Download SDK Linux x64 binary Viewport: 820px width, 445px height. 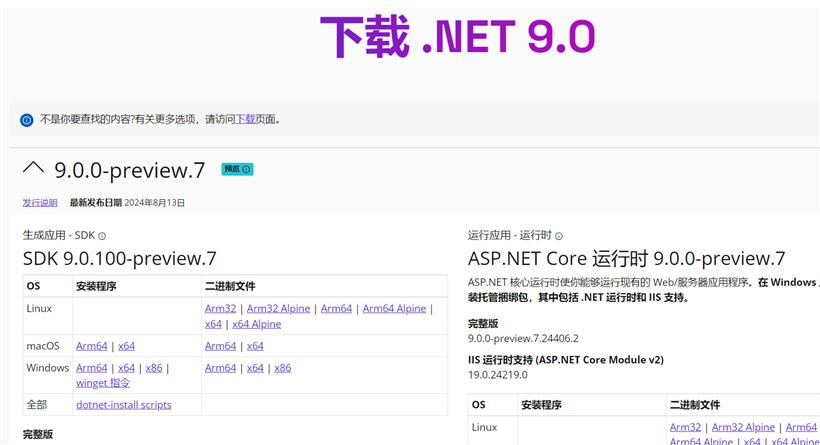tap(213, 324)
